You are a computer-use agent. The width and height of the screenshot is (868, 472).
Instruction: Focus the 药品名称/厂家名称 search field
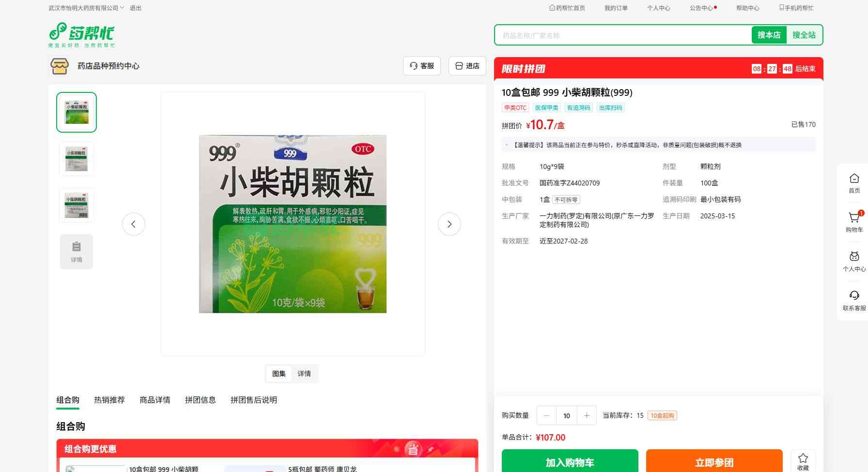(623, 35)
